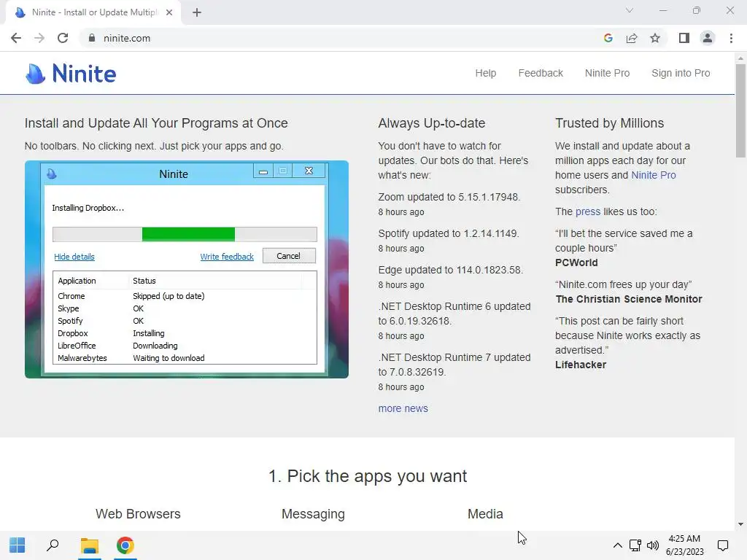Open the Windows Start menu

coord(18,545)
